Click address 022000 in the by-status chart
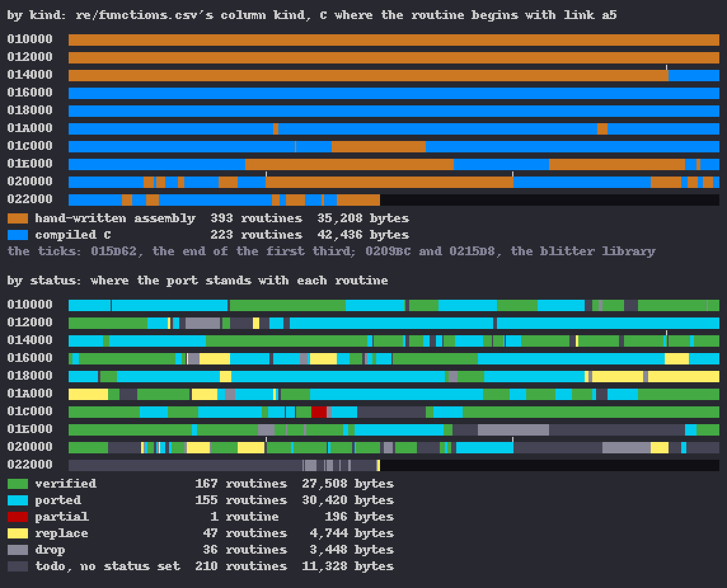Screen dimensions: 727x588 [x=30, y=465]
